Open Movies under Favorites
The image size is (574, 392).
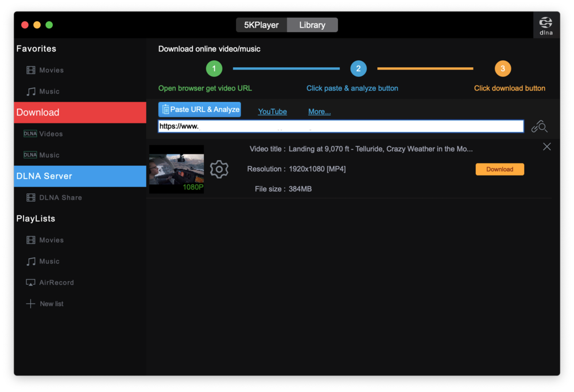point(51,70)
